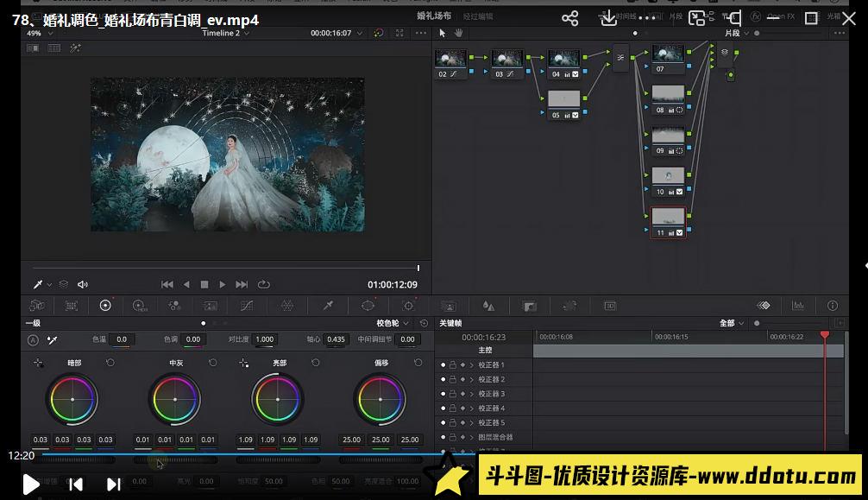
Task: Reset the 亮部 color wheel
Action: [x=316, y=363]
